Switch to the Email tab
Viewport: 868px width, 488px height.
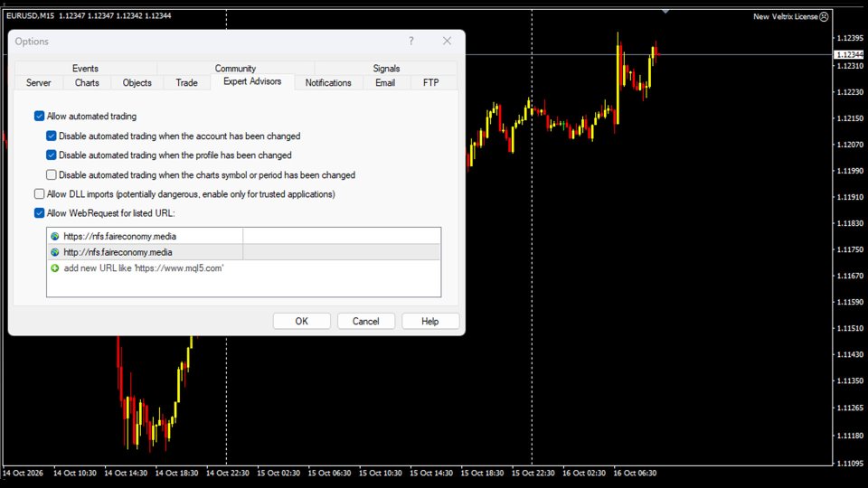click(385, 82)
